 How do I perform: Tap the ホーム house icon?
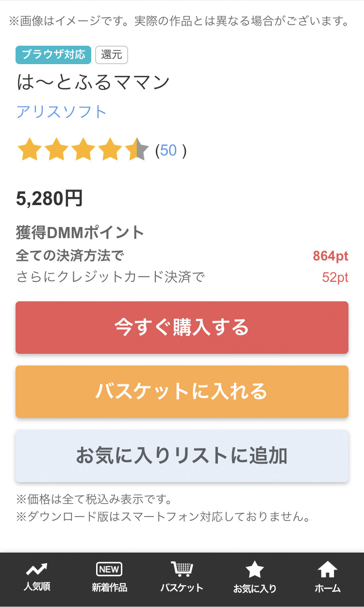(328, 569)
